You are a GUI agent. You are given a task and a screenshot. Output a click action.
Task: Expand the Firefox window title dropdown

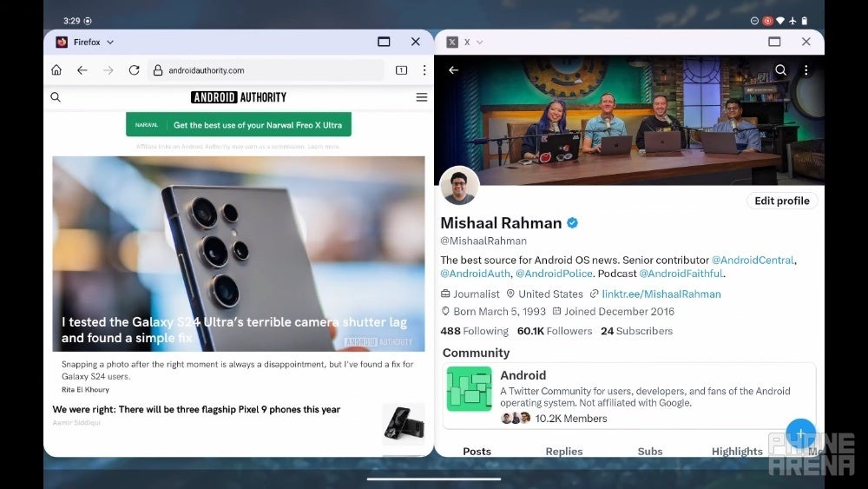point(110,42)
